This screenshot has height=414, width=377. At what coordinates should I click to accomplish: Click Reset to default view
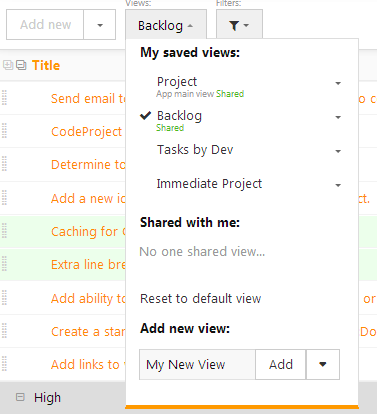click(x=201, y=298)
